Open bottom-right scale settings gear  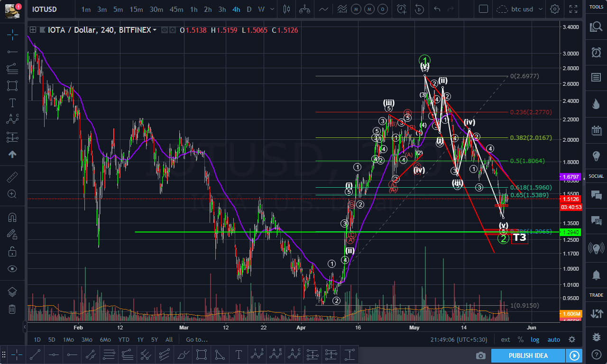572,339
